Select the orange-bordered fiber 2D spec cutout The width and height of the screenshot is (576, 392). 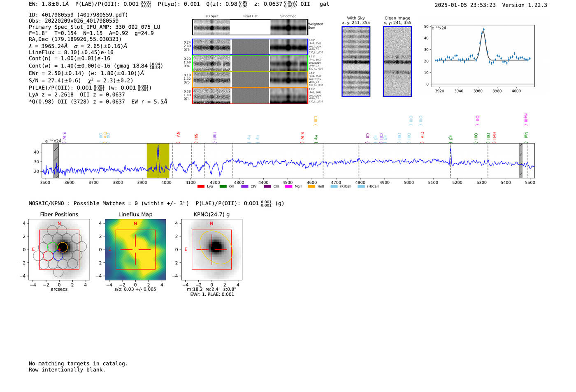(x=212, y=79)
